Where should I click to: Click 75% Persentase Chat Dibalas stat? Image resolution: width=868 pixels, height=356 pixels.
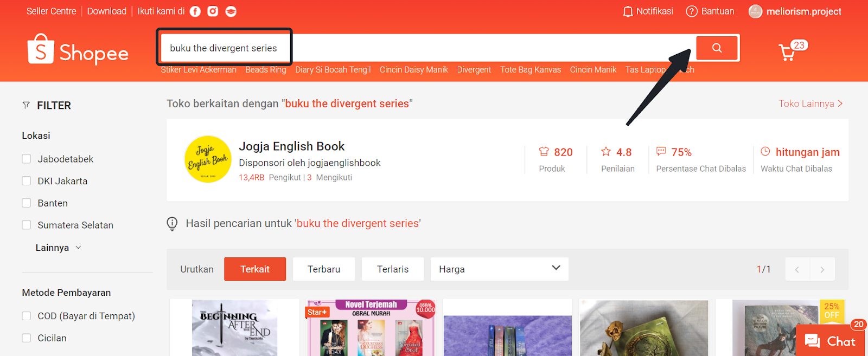point(701,159)
